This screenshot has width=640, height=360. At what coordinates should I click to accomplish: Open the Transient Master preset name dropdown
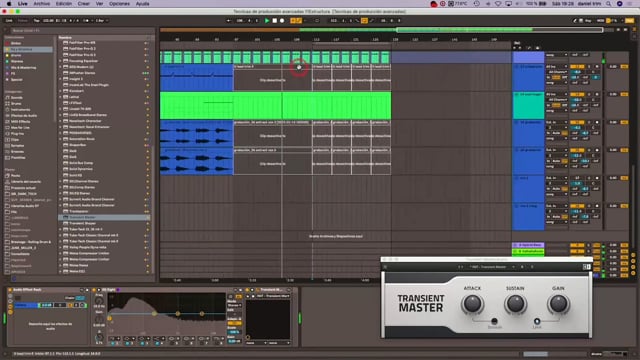coord(491,267)
